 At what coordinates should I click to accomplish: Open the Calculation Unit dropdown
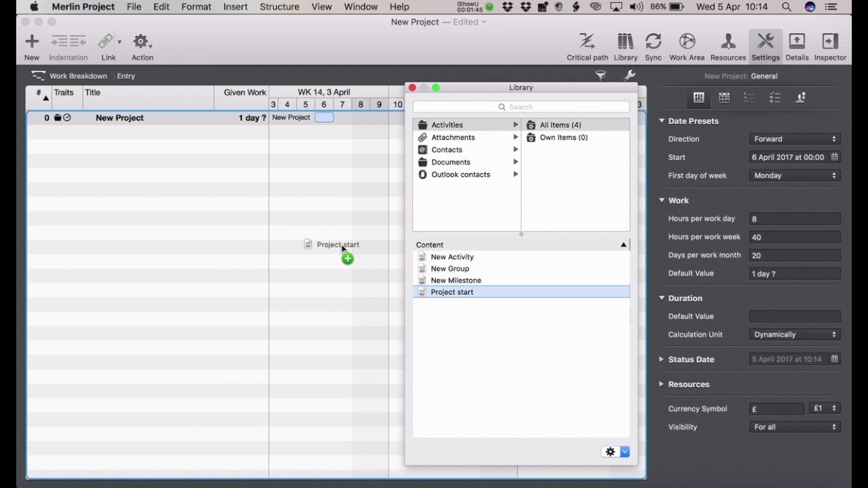795,334
